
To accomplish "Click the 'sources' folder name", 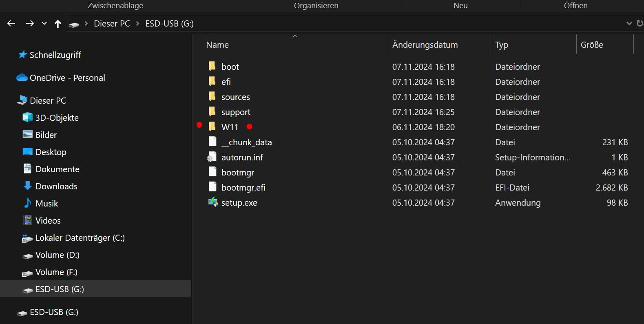I will (x=235, y=97).
